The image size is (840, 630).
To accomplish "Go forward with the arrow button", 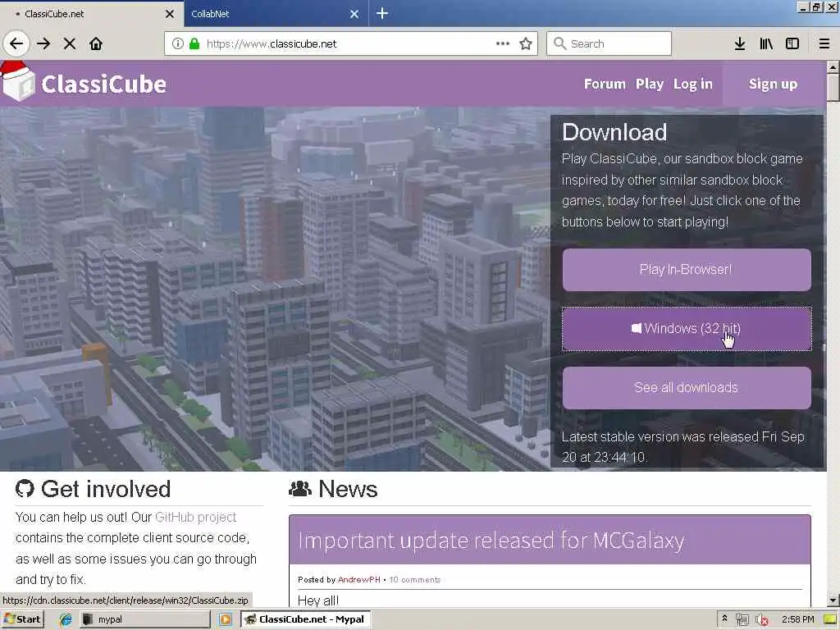I will coord(44,44).
